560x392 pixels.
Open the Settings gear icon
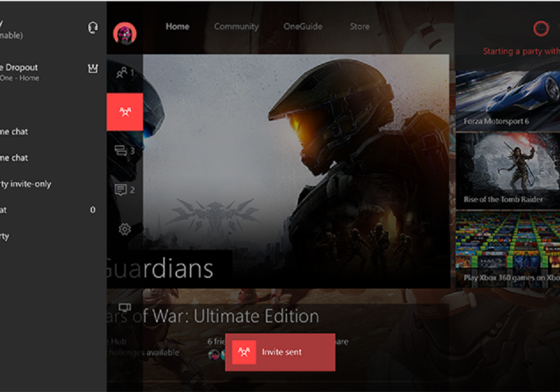click(x=125, y=229)
